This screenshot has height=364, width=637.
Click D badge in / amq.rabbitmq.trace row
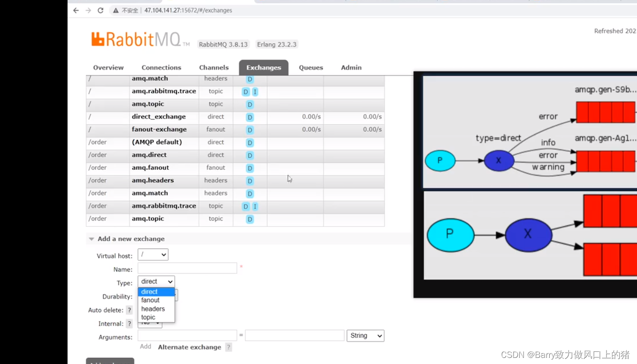[245, 92]
